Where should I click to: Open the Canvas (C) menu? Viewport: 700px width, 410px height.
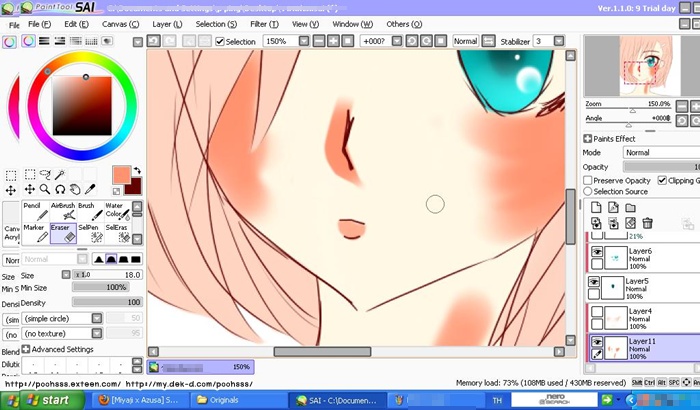pyautogui.click(x=121, y=24)
